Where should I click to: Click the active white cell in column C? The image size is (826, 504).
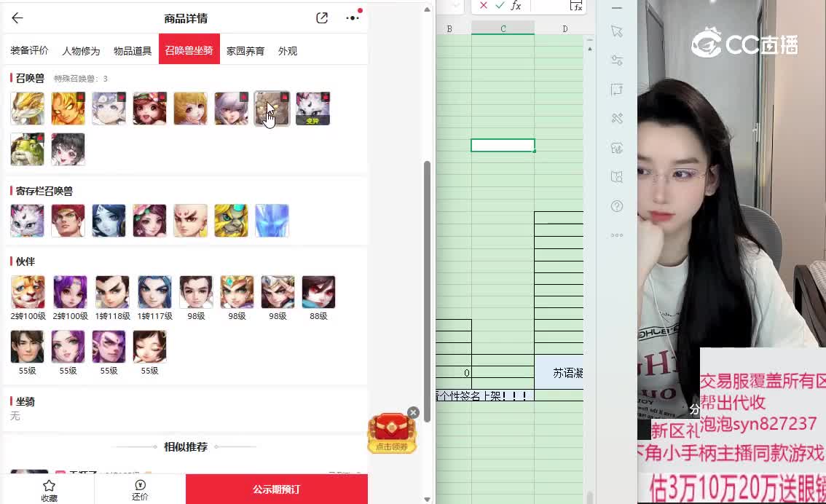(503, 145)
